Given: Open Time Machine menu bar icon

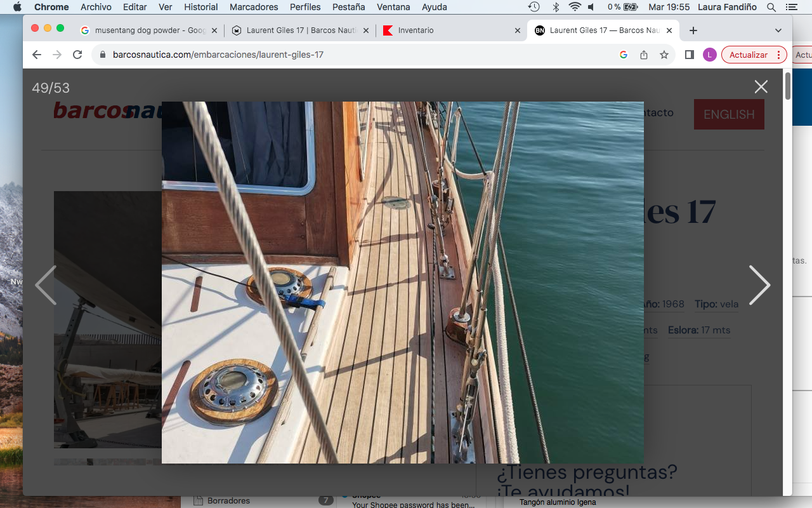Looking at the screenshot, I should tap(534, 7).
